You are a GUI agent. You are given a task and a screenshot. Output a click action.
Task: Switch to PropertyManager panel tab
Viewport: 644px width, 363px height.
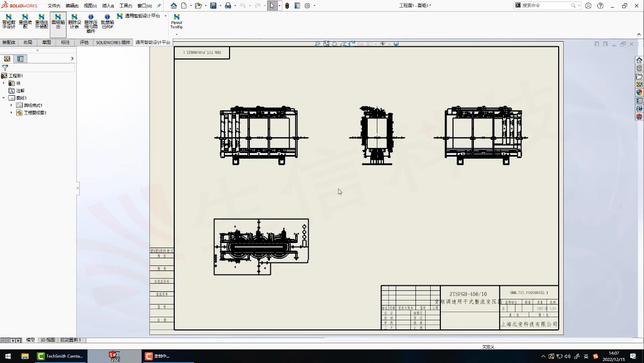[x=20, y=59]
